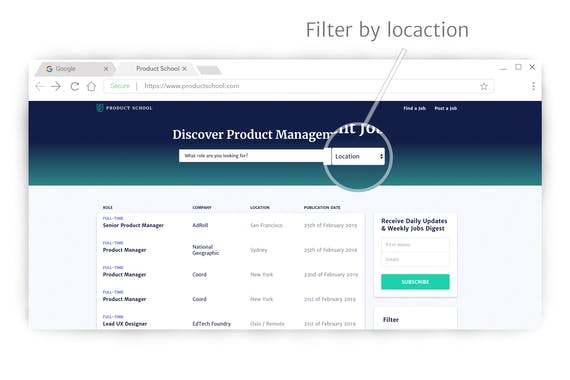Go to the browser home icon
570x380 pixels.
pyautogui.click(x=92, y=87)
